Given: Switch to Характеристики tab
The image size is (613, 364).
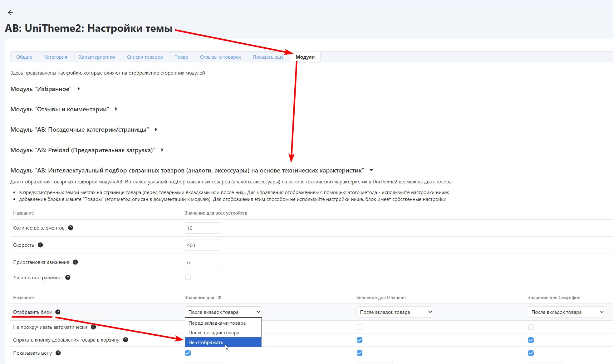Looking at the screenshot, I should click(97, 57).
